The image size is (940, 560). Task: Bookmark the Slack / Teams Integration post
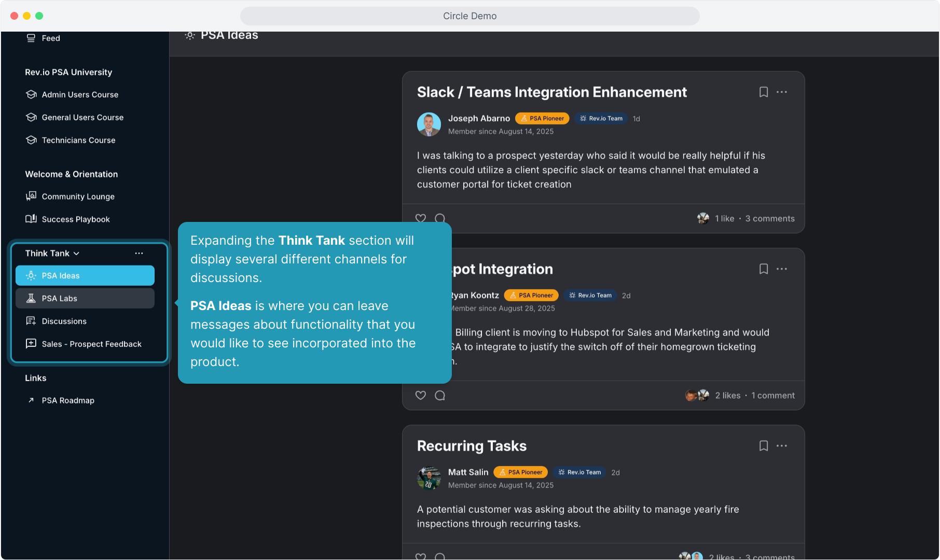coord(764,92)
